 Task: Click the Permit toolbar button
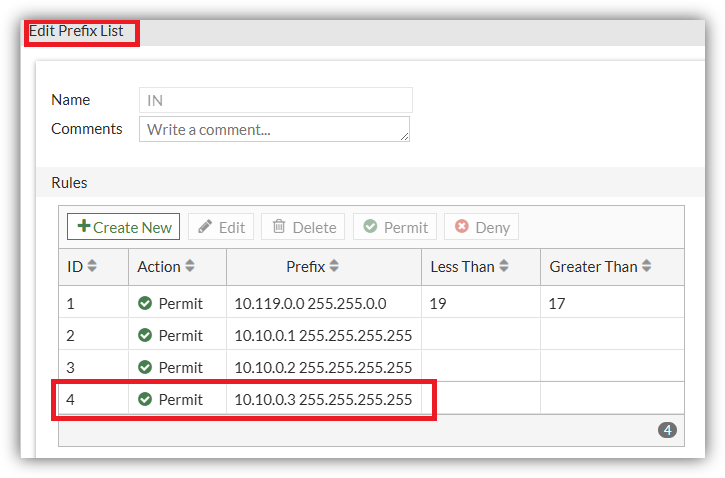point(395,227)
